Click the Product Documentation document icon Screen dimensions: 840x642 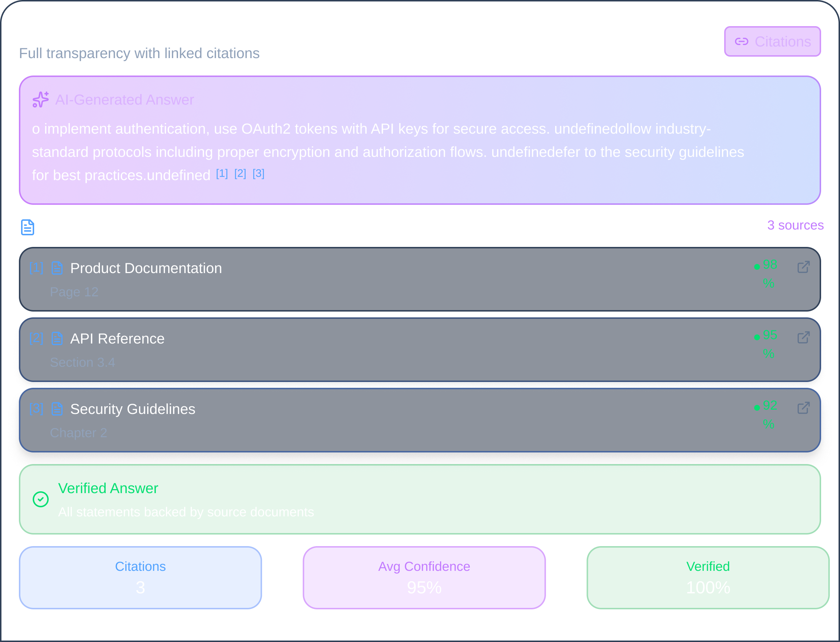pos(57,268)
